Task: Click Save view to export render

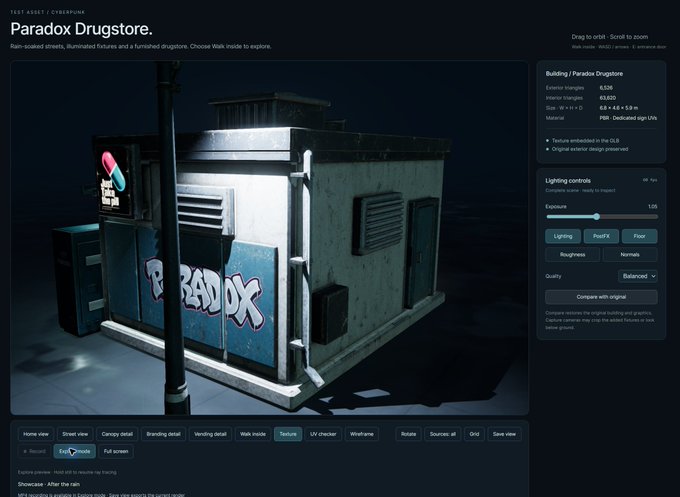Action: [504, 434]
